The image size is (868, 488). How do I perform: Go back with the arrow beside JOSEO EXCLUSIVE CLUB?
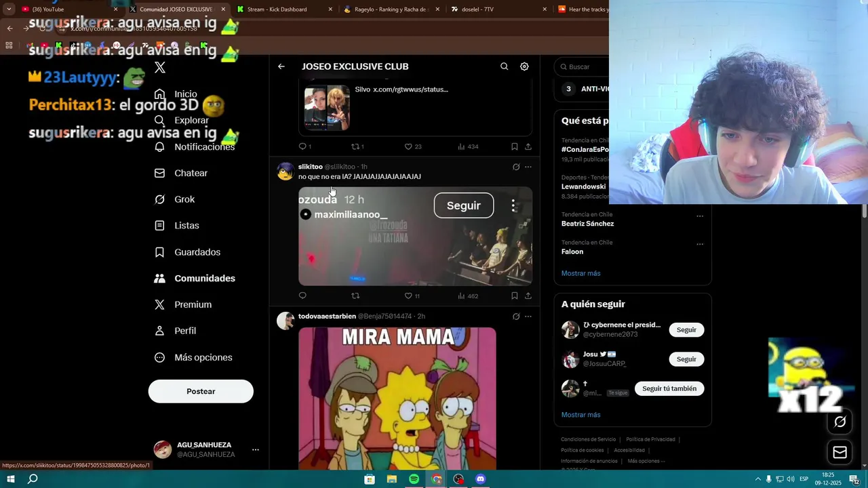coord(281,66)
